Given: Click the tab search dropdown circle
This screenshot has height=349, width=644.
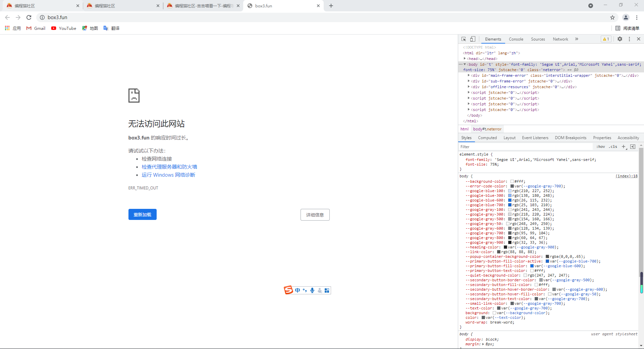Looking at the screenshot, I should tap(591, 6).
